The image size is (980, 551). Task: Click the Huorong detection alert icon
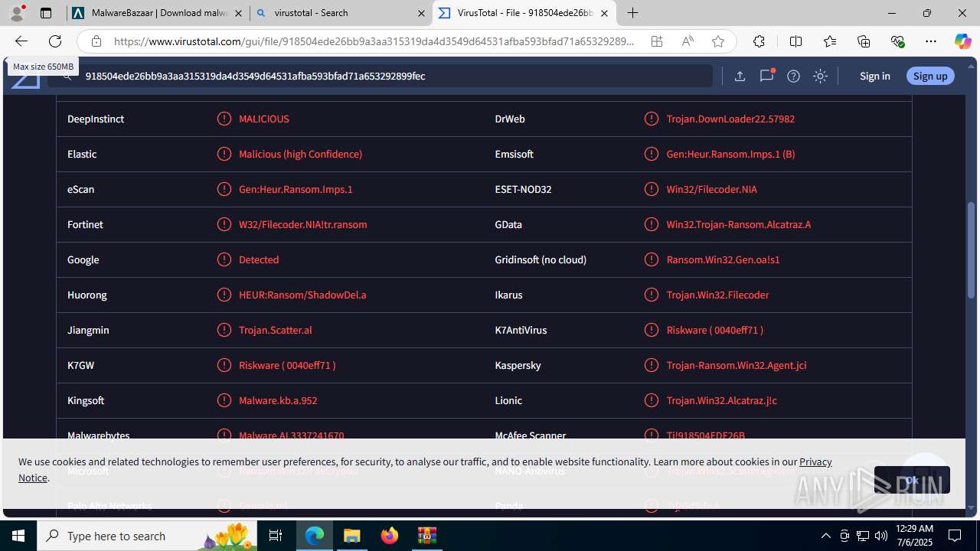[224, 295]
